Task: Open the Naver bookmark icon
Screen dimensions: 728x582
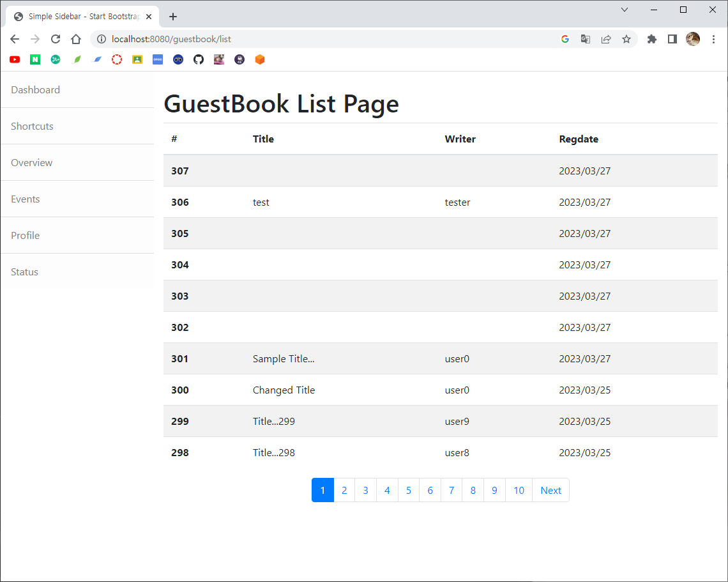Action: tap(35, 59)
